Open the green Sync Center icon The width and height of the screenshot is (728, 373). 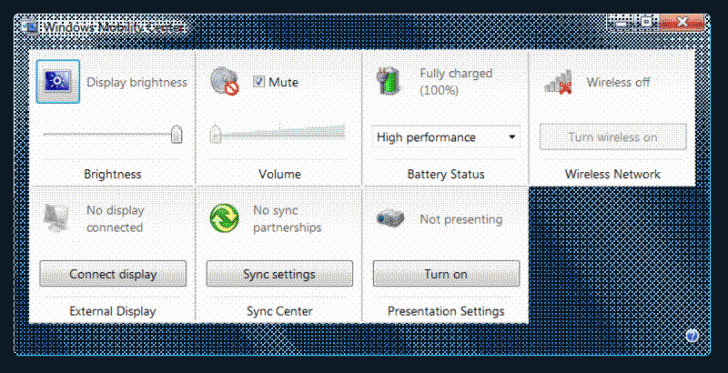click(x=224, y=218)
